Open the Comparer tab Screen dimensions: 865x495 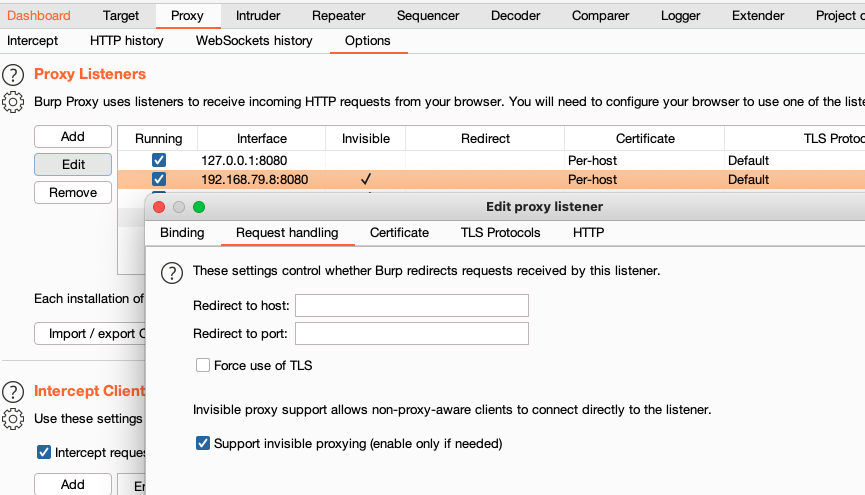pyautogui.click(x=601, y=15)
